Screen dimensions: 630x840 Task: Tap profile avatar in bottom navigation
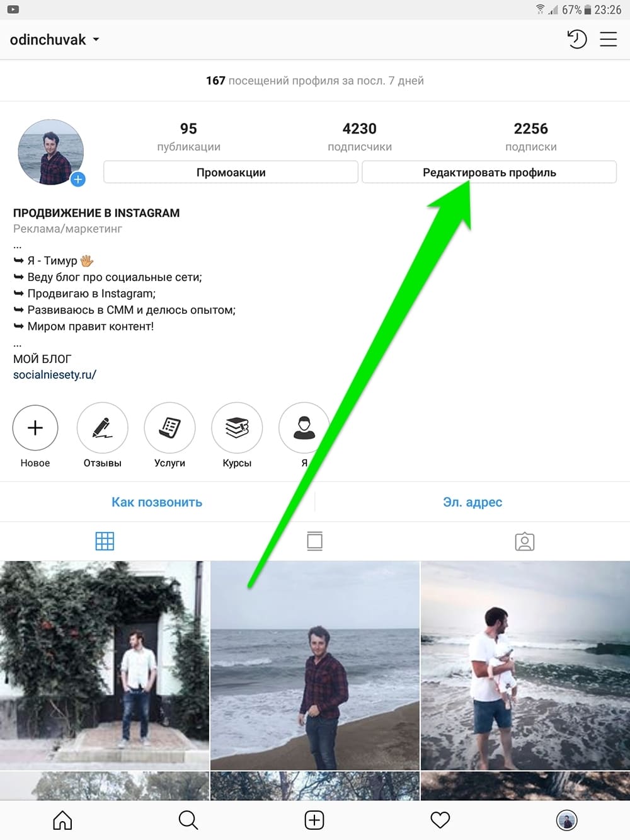pos(567,820)
